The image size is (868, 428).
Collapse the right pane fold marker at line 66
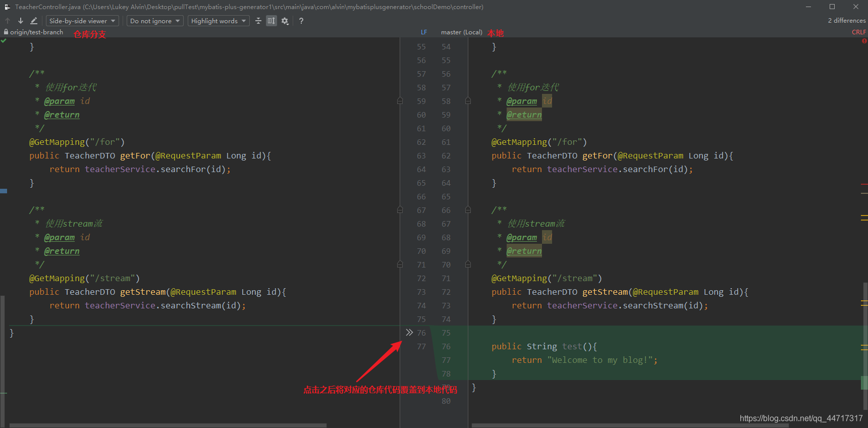[x=468, y=210]
